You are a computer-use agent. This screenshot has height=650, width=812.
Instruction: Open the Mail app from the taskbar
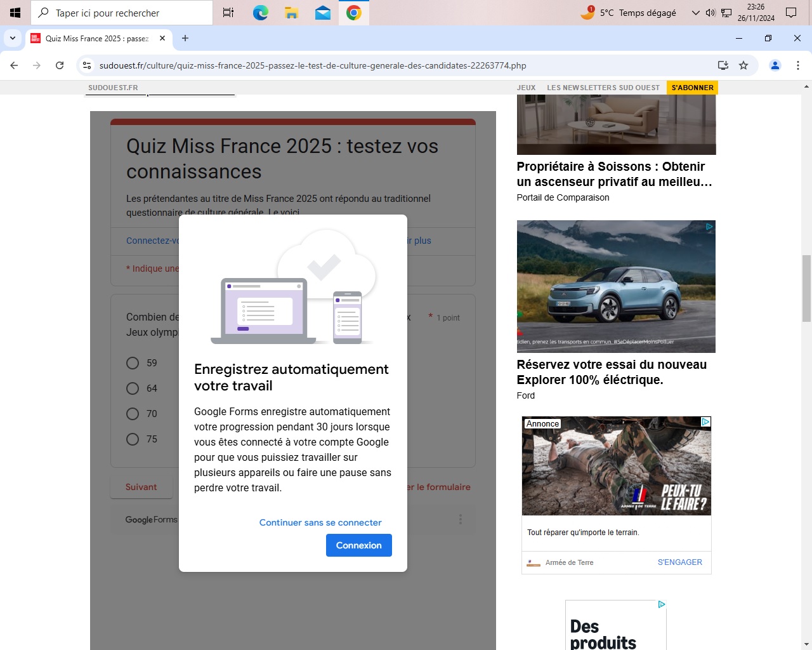[322, 13]
